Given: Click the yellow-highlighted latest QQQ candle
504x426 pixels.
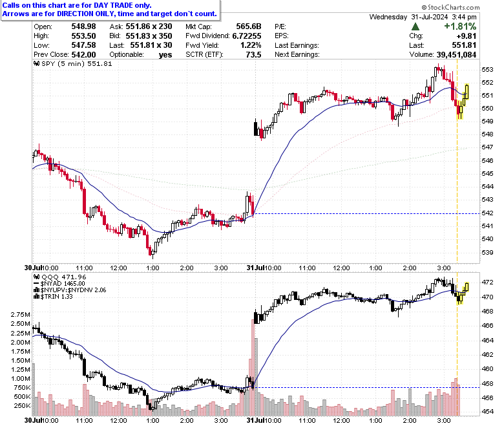Looking at the screenshot, I should 467,287.
